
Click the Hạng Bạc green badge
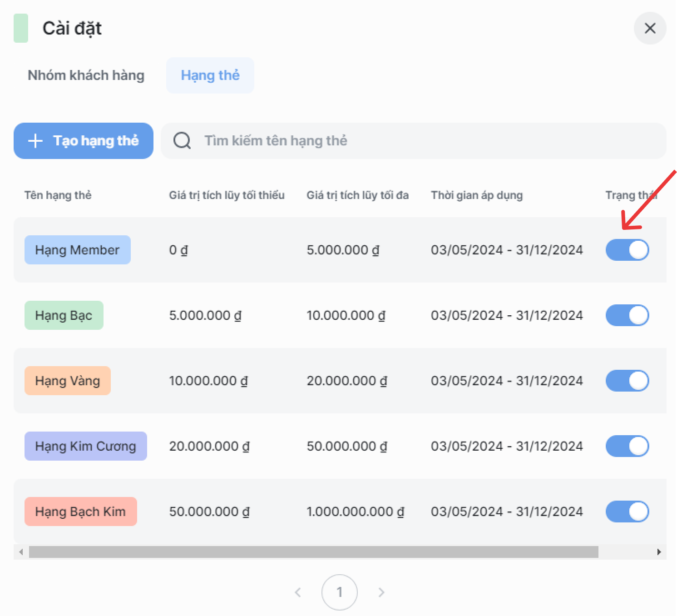click(x=64, y=315)
